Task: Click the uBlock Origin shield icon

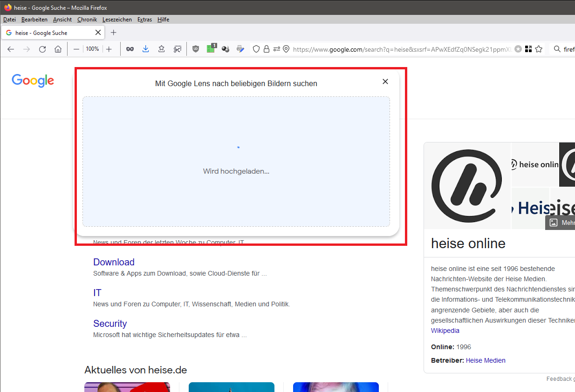Action: 196,49
